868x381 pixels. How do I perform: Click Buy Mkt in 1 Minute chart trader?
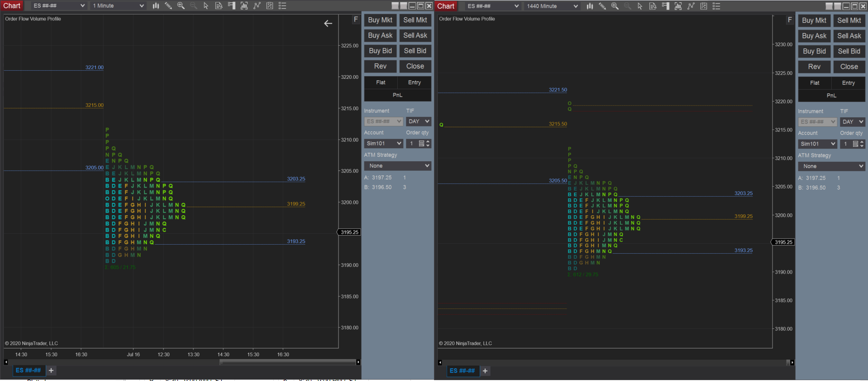(380, 20)
